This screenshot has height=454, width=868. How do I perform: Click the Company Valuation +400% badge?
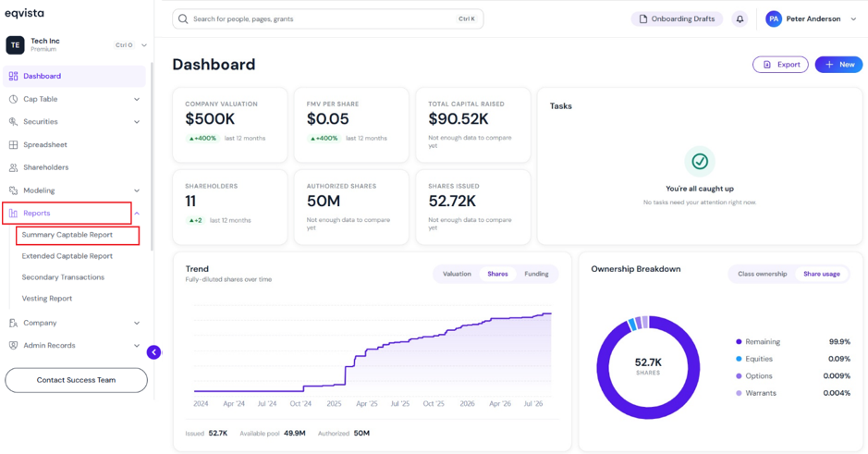[202, 139]
